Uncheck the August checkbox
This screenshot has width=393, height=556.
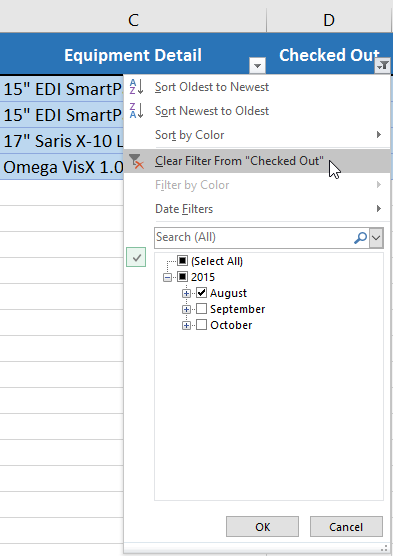[x=201, y=293]
